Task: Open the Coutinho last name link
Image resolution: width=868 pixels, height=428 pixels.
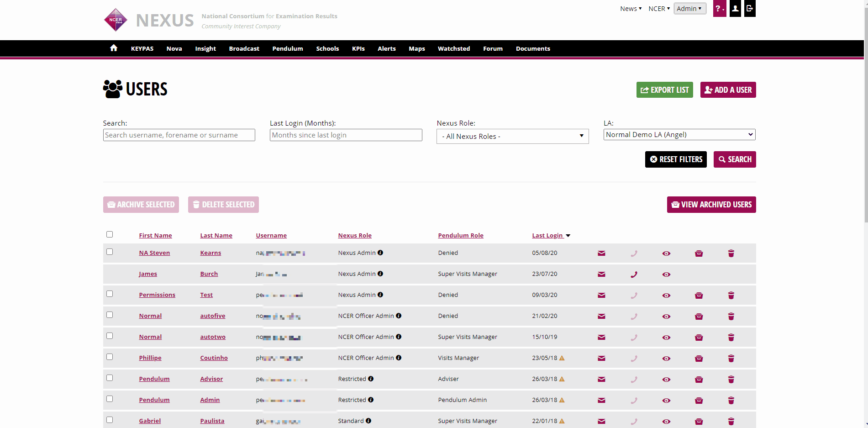Action: (214, 358)
